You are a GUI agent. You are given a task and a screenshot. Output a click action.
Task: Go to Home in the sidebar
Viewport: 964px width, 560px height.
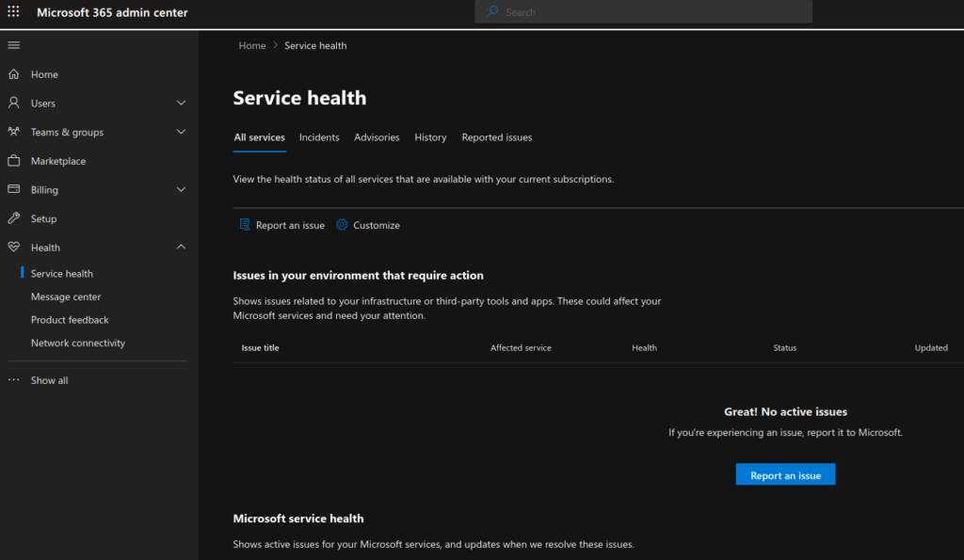[x=44, y=74]
